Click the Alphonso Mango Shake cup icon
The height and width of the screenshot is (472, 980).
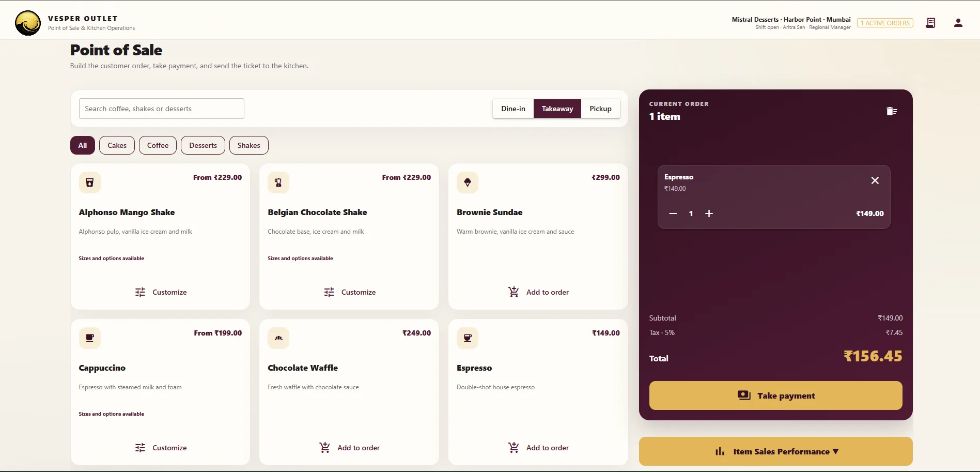pos(90,182)
